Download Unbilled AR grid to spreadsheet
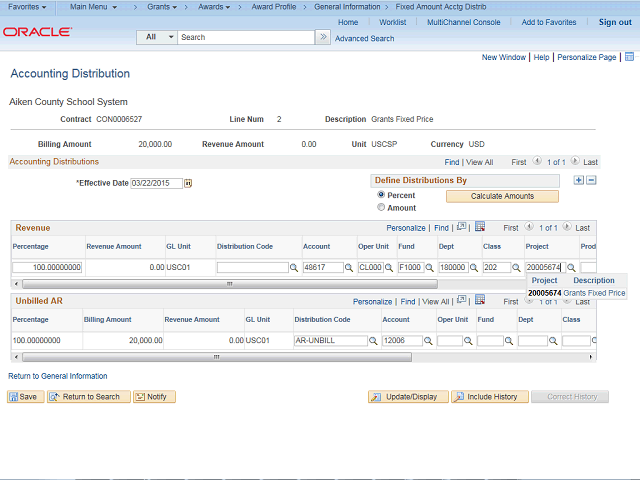The image size is (640, 480). tap(480, 300)
